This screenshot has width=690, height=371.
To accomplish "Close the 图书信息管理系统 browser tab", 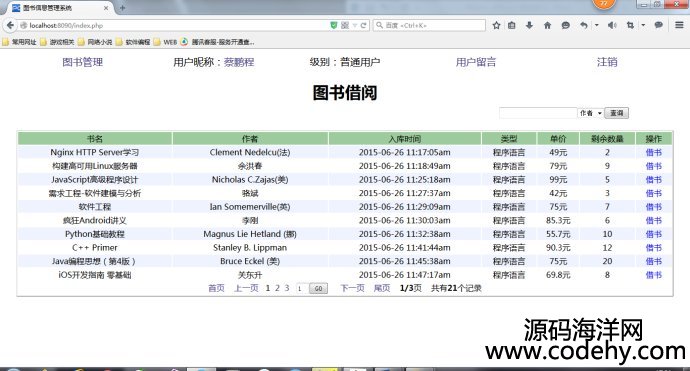I will pos(106,8).
